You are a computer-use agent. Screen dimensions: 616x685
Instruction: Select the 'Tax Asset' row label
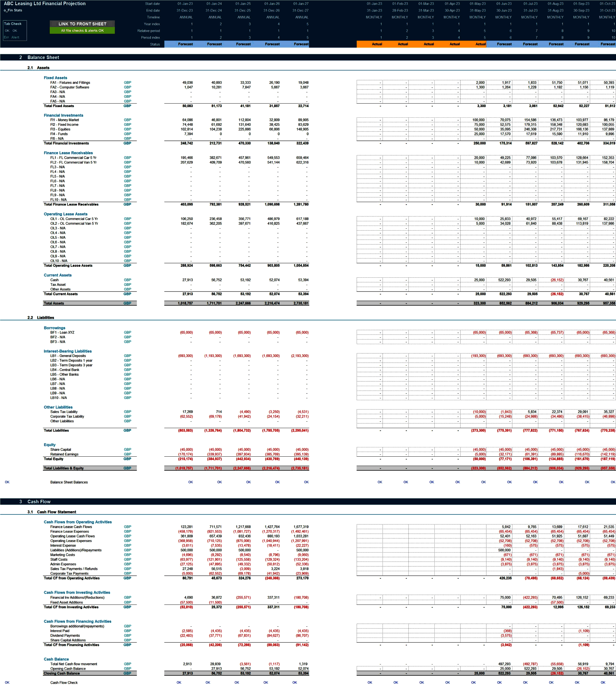pos(58,284)
